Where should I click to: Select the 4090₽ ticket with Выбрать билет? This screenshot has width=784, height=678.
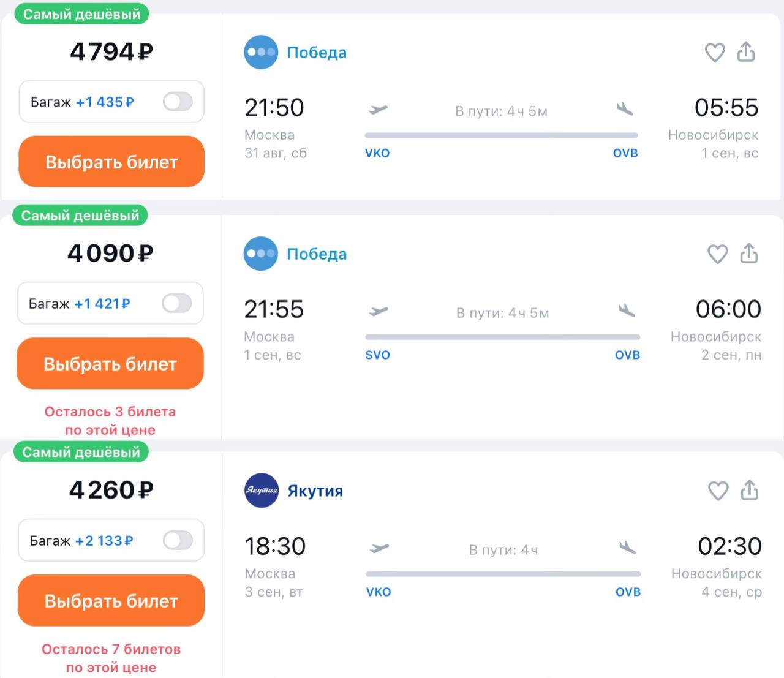tap(110, 364)
